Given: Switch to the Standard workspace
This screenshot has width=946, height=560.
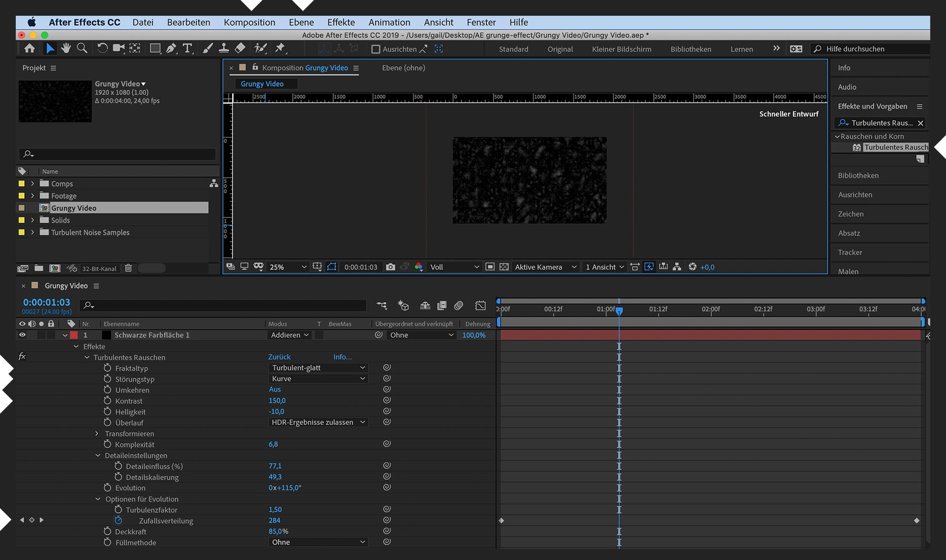Looking at the screenshot, I should tap(513, 49).
